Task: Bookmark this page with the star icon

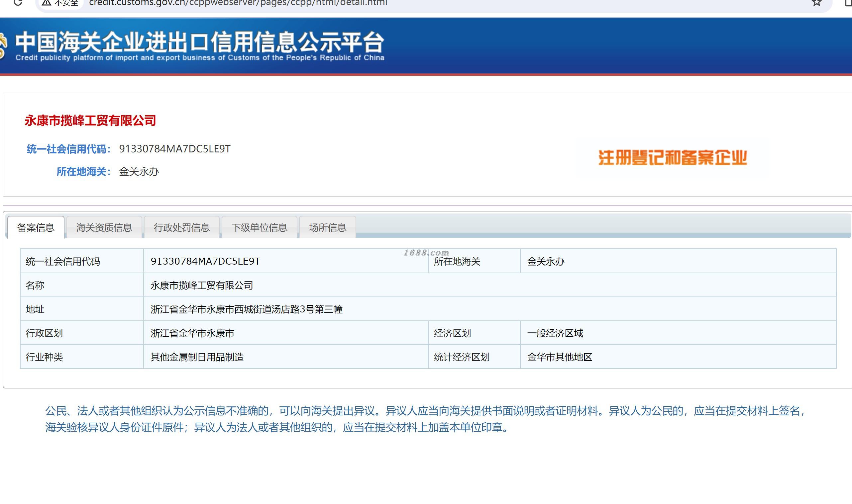Action: 816,2
